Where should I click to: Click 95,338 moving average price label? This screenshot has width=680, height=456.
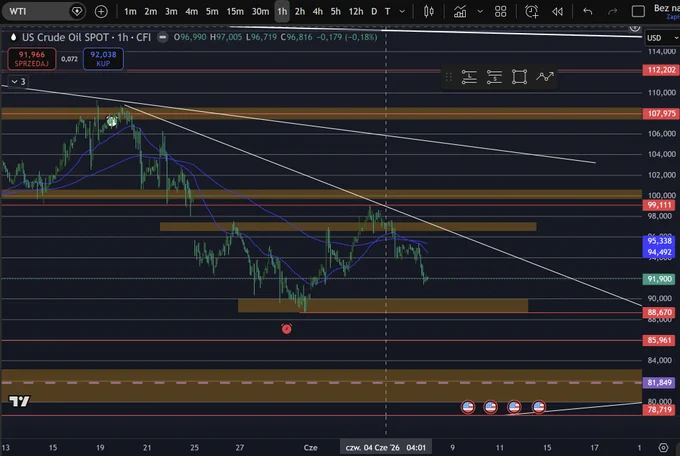tap(659, 240)
